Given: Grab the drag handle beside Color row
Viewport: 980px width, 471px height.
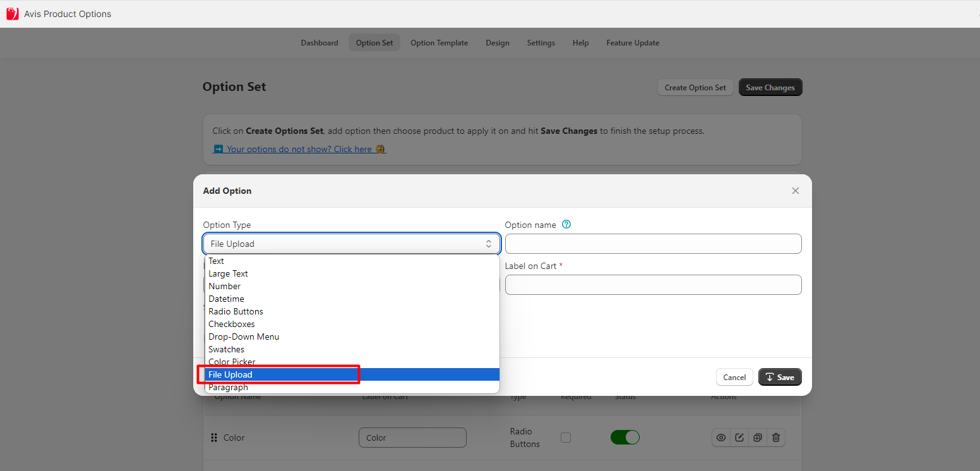Looking at the screenshot, I should click(214, 438).
